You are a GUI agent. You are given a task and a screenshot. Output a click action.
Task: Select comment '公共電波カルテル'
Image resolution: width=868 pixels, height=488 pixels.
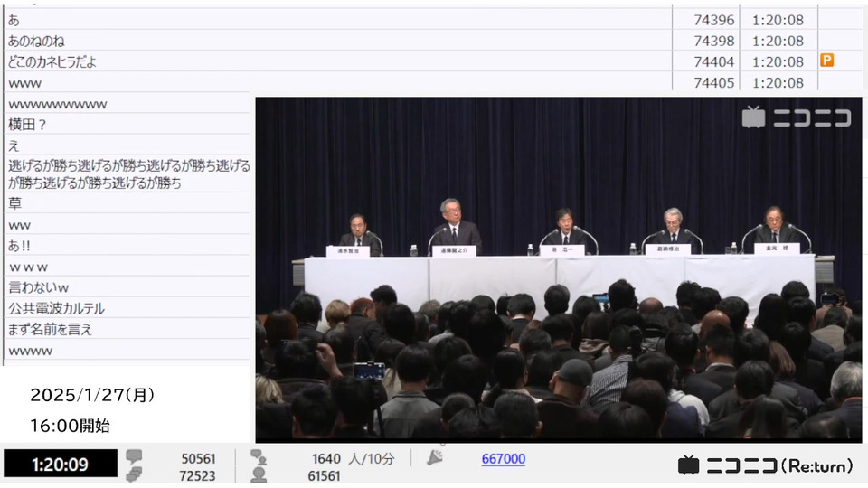56,309
